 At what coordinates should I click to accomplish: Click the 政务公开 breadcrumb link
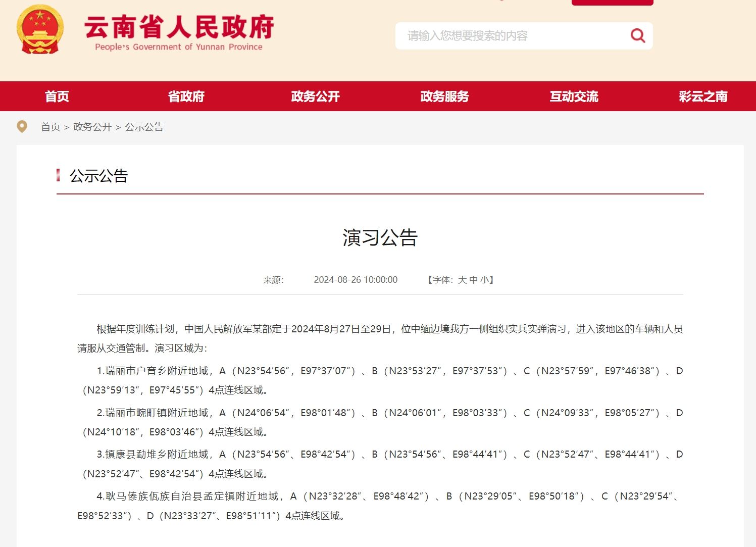[92, 127]
